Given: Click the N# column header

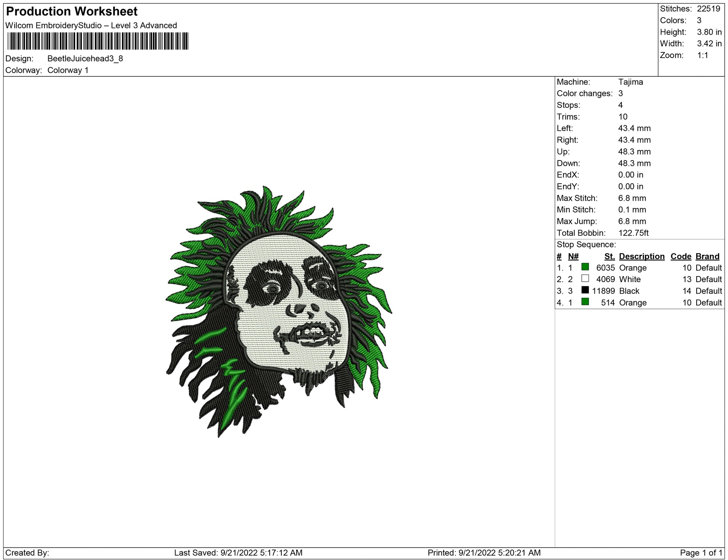Looking at the screenshot, I should (573, 256).
